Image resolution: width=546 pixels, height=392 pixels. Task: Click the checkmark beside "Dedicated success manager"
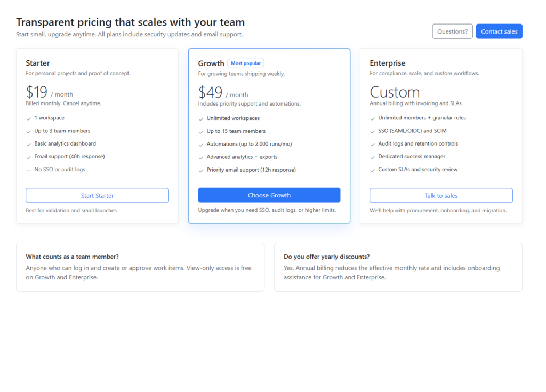(373, 157)
